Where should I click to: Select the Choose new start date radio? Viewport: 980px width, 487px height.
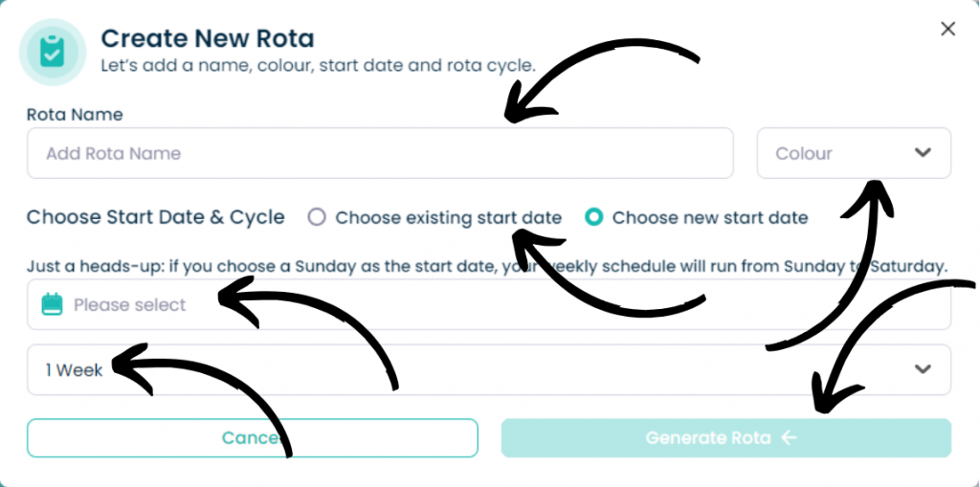click(593, 217)
